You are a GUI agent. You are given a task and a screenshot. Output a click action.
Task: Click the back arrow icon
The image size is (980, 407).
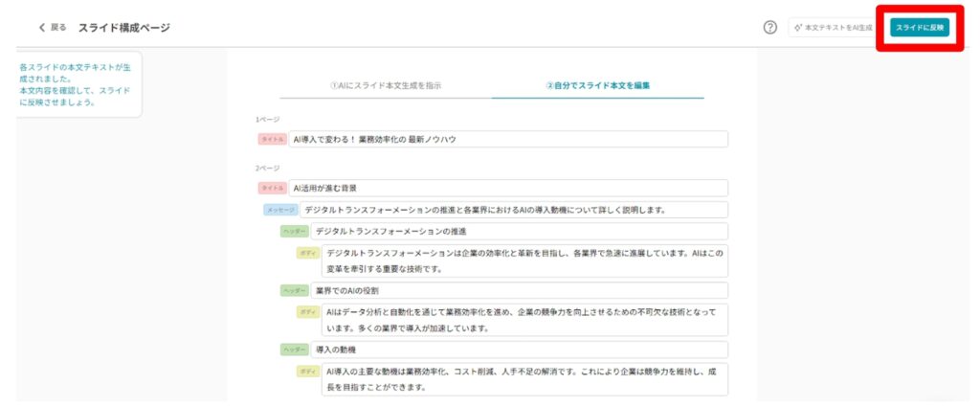(x=42, y=28)
